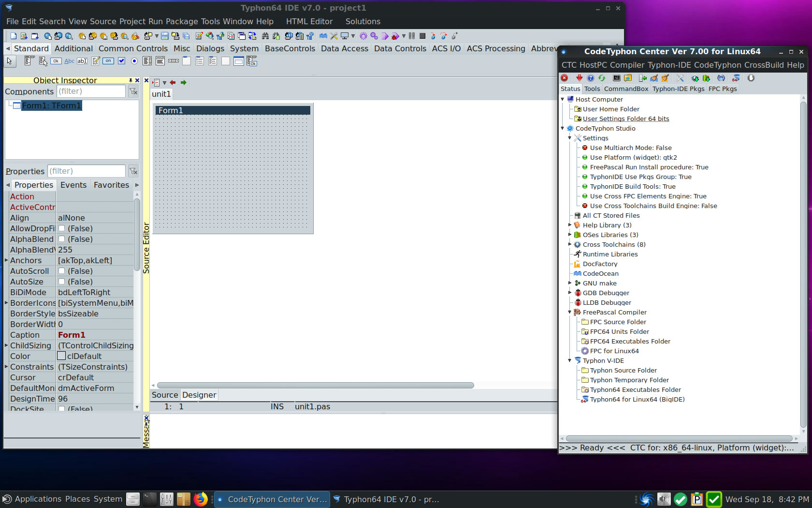Click the folder icon in CodeTyphon Center toolbar

pos(628,78)
